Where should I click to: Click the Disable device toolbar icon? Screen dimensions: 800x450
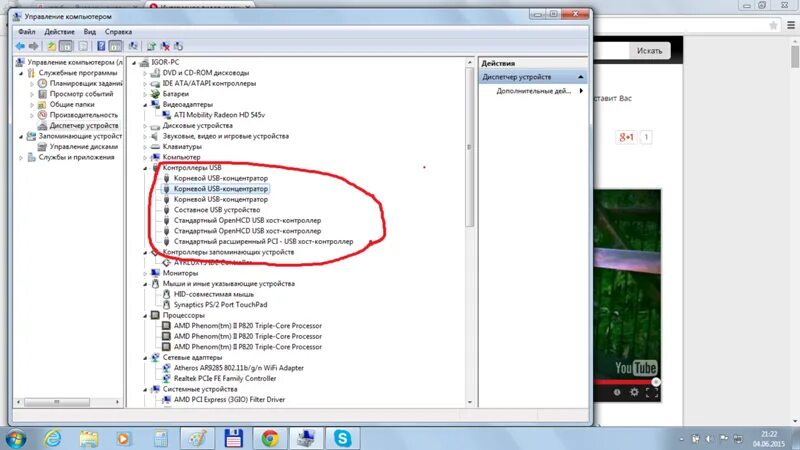coord(178,46)
